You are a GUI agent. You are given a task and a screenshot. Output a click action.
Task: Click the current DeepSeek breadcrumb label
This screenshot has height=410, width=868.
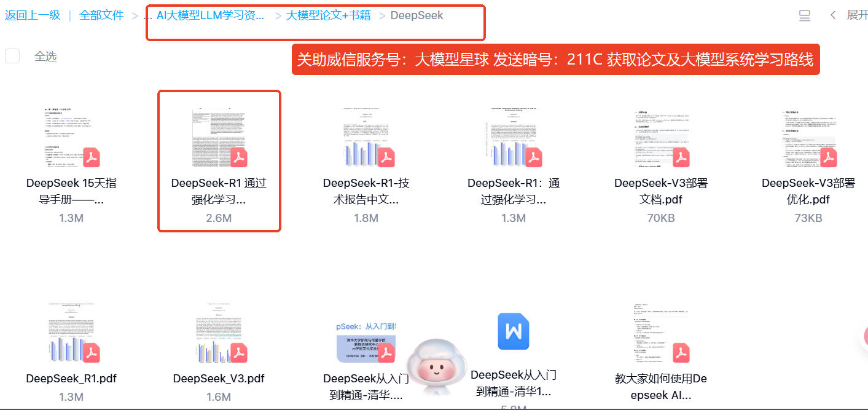pyautogui.click(x=416, y=15)
